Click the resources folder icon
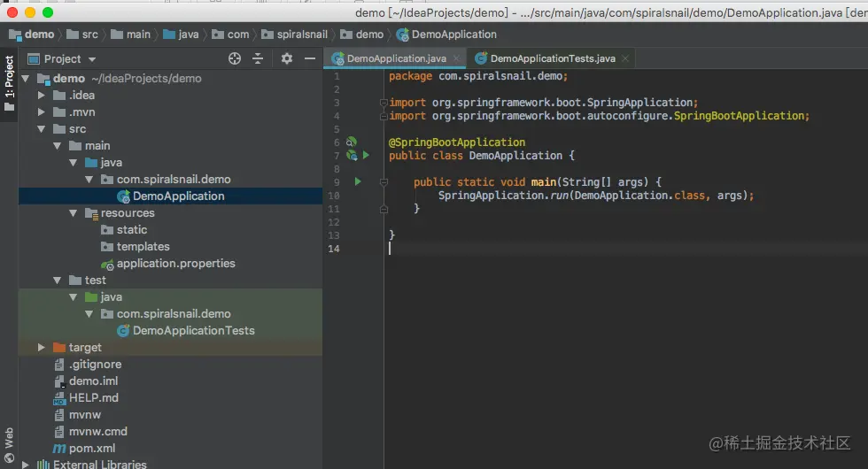The image size is (868, 469). (x=91, y=213)
